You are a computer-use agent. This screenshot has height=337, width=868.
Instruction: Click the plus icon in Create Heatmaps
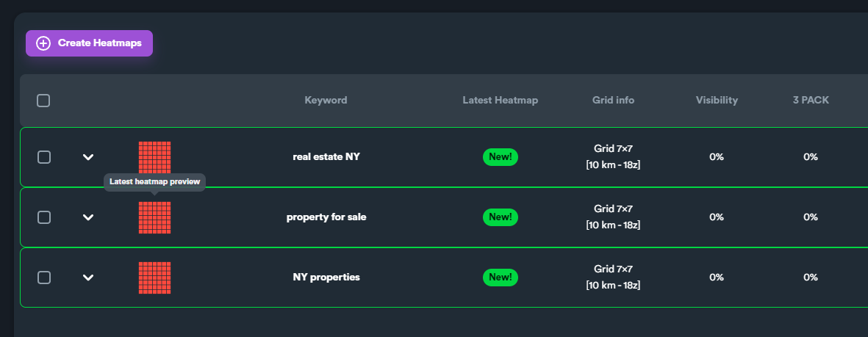tap(43, 43)
